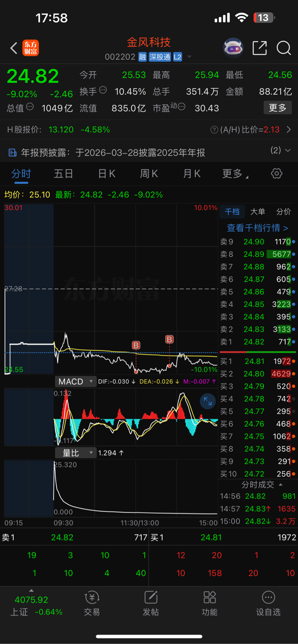Tap the iOS home indicator bar
Image resolution: width=298 pixels, height=644 pixels.
[x=149, y=636]
